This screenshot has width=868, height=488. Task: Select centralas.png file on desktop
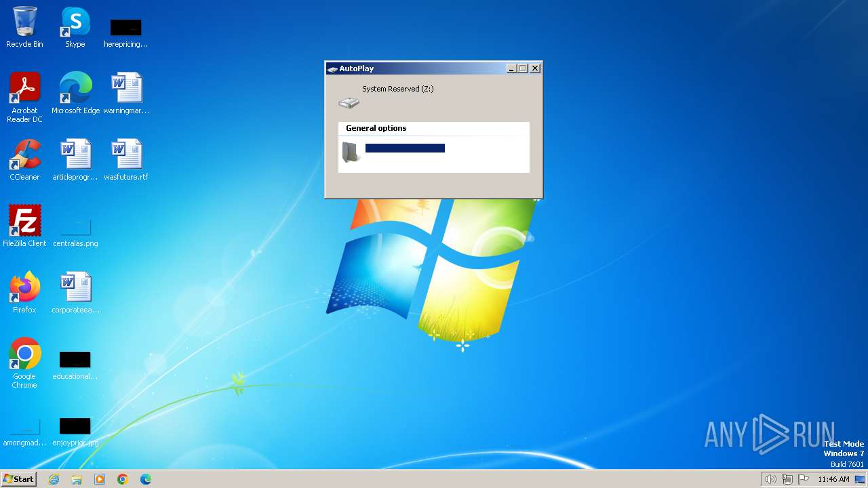pyautogui.click(x=75, y=232)
